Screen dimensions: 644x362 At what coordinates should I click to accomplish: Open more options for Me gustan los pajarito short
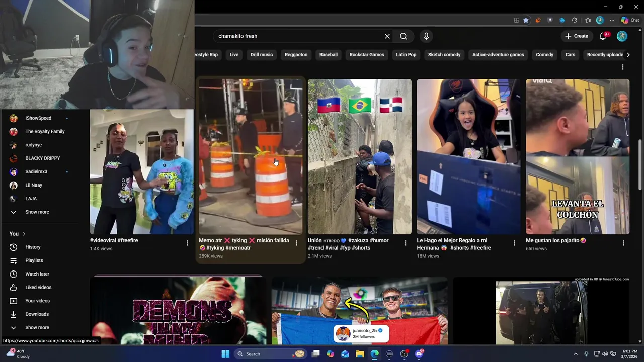pyautogui.click(x=623, y=243)
